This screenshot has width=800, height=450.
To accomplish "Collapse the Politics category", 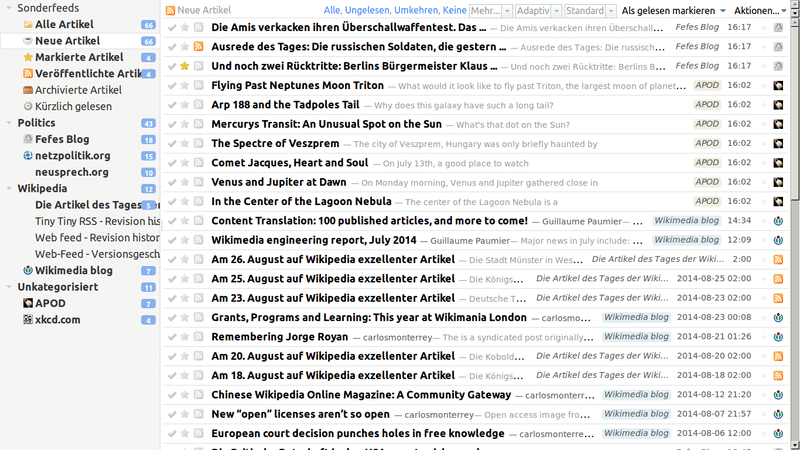I will click(x=9, y=123).
